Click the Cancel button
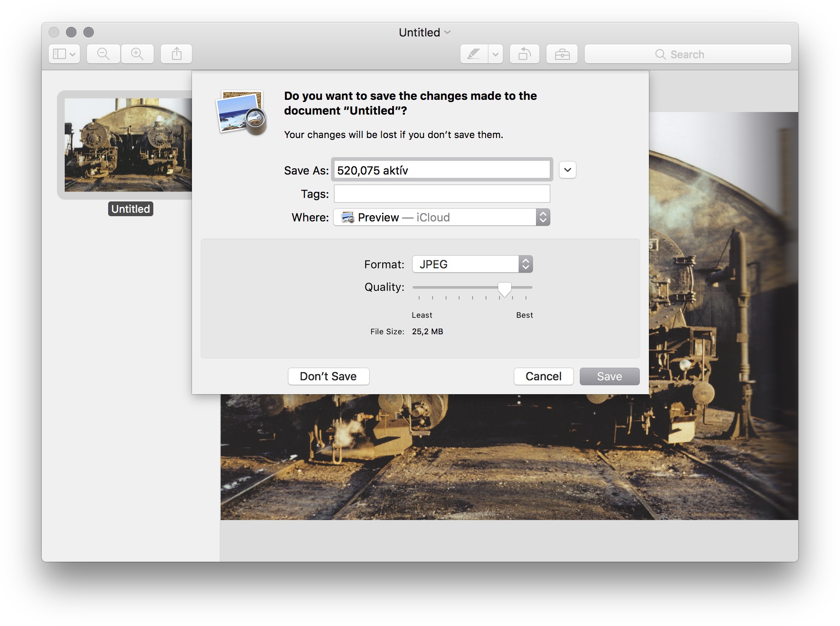Screen dimensions: 840x626 coord(543,376)
